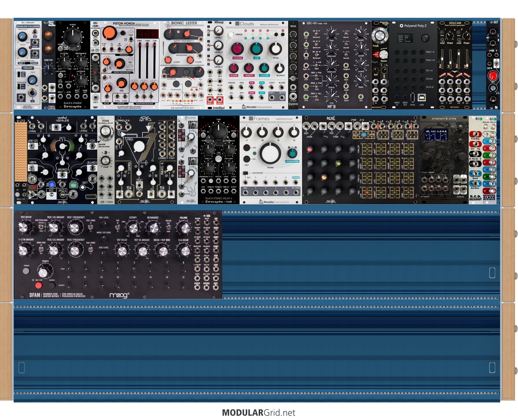Open the MODULARGrid.net link
The height and width of the screenshot is (420, 518).
[259, 413]
